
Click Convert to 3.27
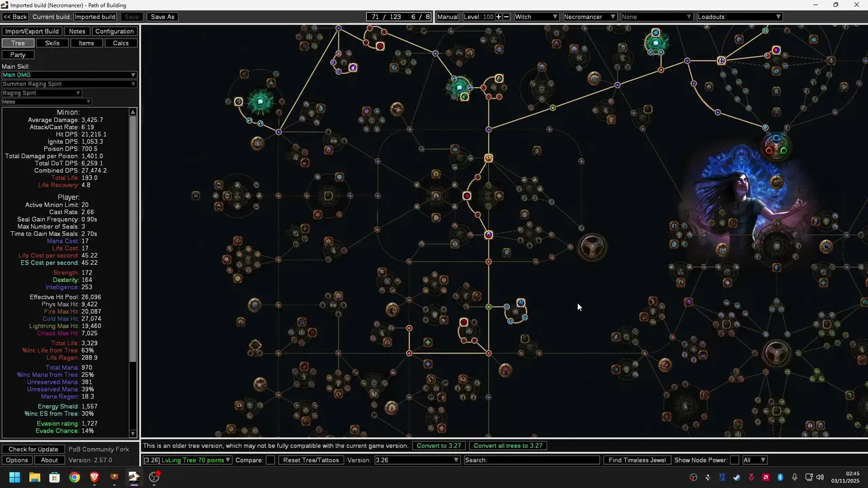[439, 445]
